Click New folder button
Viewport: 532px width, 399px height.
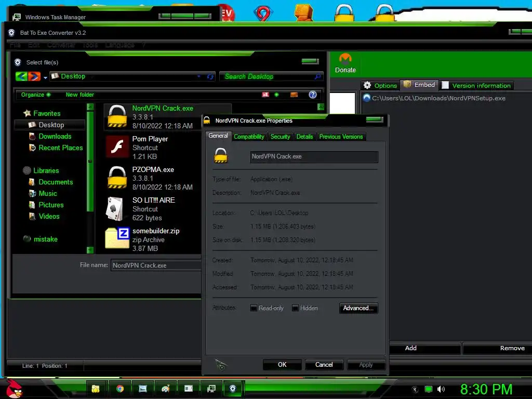click(x=79, y=95)
